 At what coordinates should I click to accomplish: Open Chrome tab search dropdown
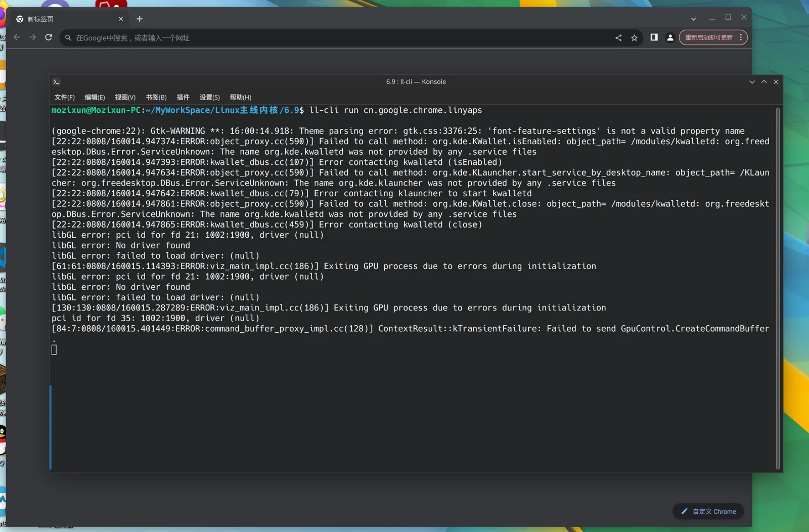tap(693, 19)
